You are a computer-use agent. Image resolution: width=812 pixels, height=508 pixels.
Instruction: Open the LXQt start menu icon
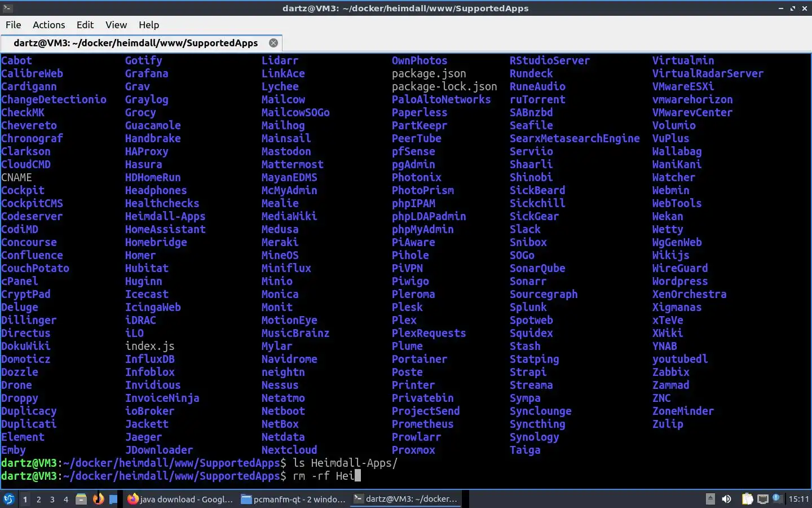click(8, 499)
